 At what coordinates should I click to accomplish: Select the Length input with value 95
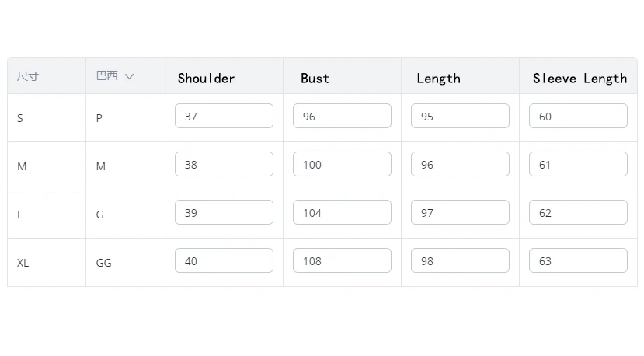(x=460, y=117)
